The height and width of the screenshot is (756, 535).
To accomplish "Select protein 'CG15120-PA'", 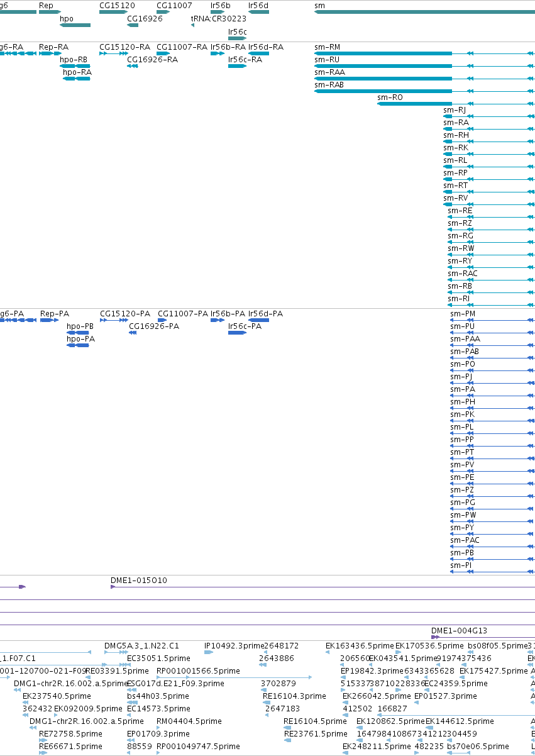I will 125,313.
